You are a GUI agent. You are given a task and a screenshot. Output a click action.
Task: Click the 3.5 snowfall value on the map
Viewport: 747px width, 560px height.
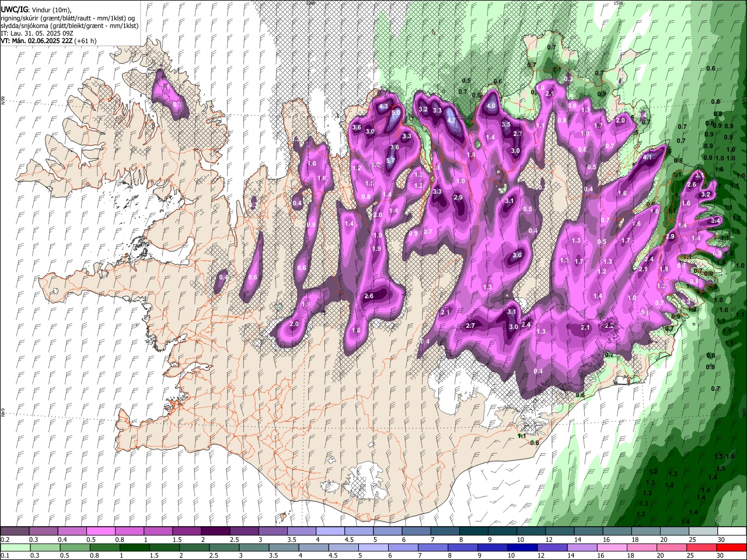506,124
